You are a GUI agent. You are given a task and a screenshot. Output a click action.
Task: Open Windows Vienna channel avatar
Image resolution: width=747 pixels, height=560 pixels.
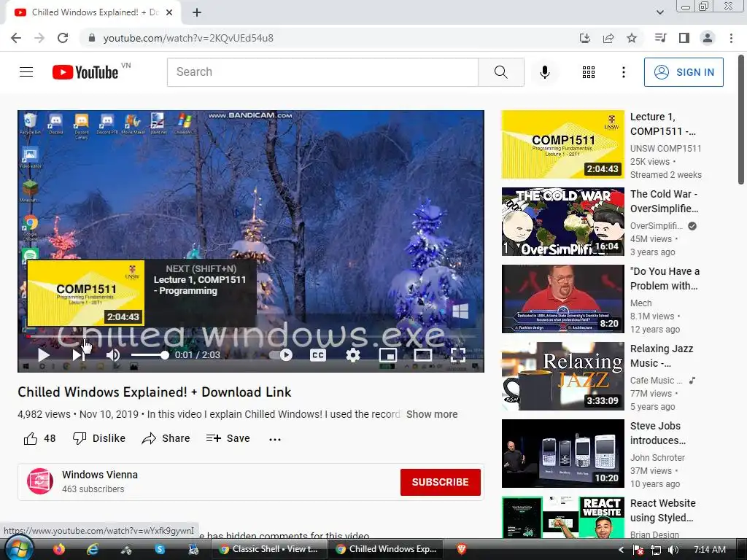pos(40,481)
